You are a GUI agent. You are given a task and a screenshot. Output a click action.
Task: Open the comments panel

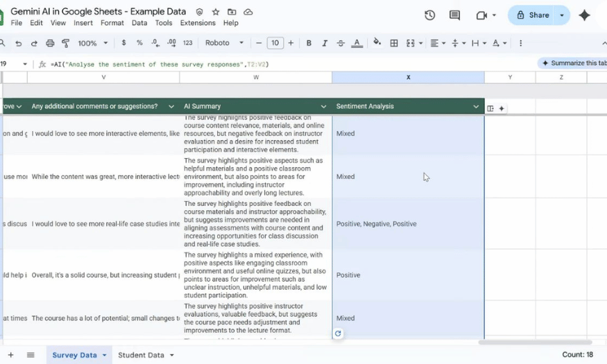pyautogui.click(x=454, y=15)
